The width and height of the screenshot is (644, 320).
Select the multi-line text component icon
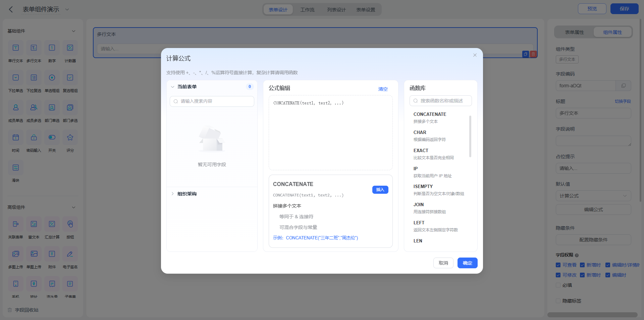click(x=34, y=48)
